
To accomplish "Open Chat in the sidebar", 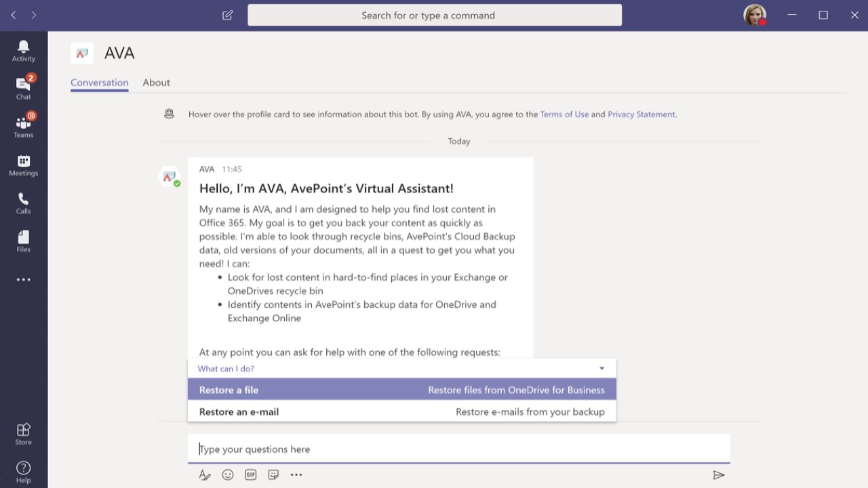I will click(x=24, y=88).
